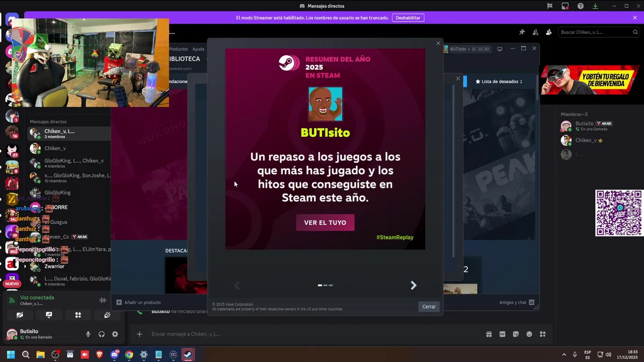Mute the Discord microphone
This screenshot has height=362, width=644.
click(x=88, y=334)
